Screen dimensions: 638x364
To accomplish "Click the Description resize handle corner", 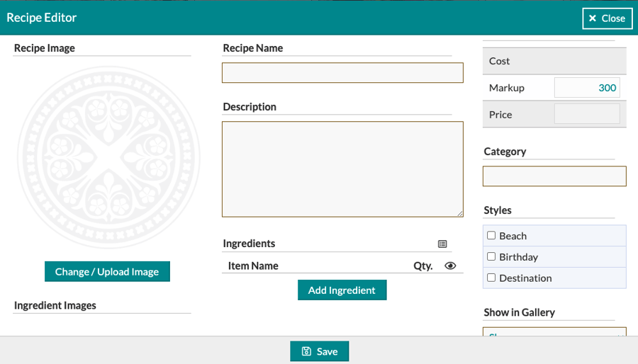I will (x=460, y=213).
